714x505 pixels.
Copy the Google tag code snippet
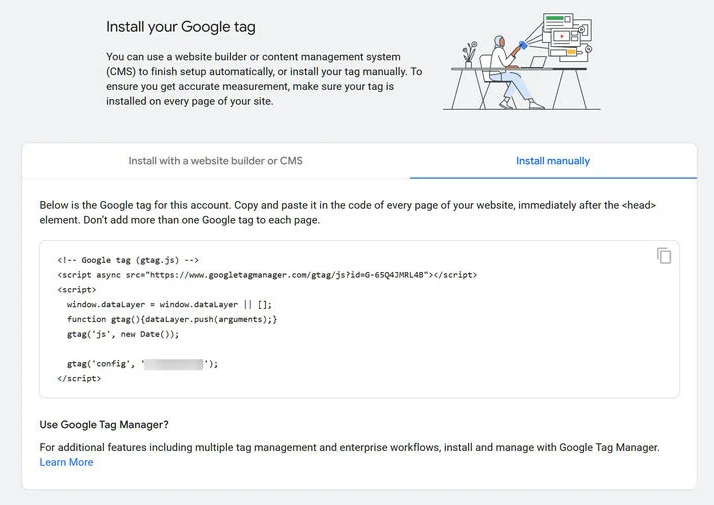(x=664, y=256)
